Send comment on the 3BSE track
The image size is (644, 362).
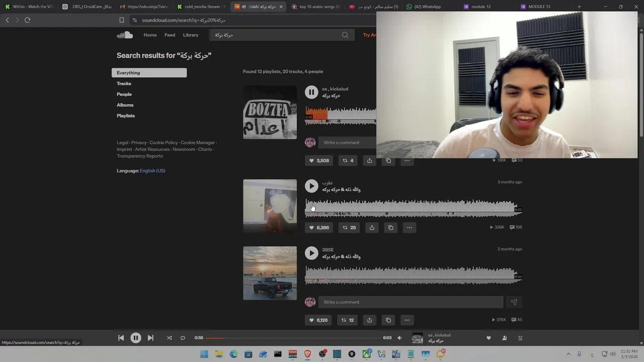tap(514, 302)
